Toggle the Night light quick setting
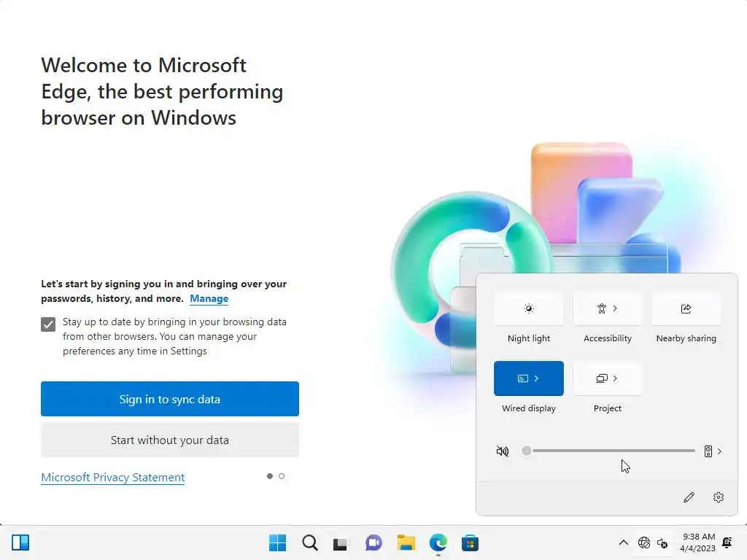The height and width of the screenshot is (560, 747). (x=528, y=308)
